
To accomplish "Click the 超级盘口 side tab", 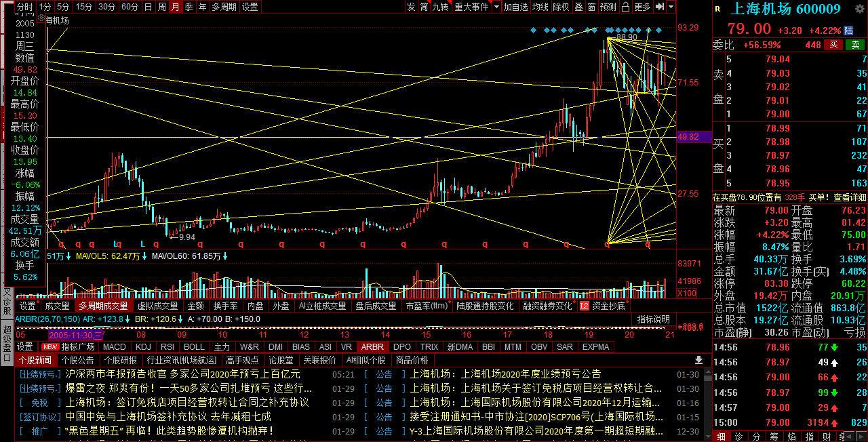I will (x=7, y=344).
